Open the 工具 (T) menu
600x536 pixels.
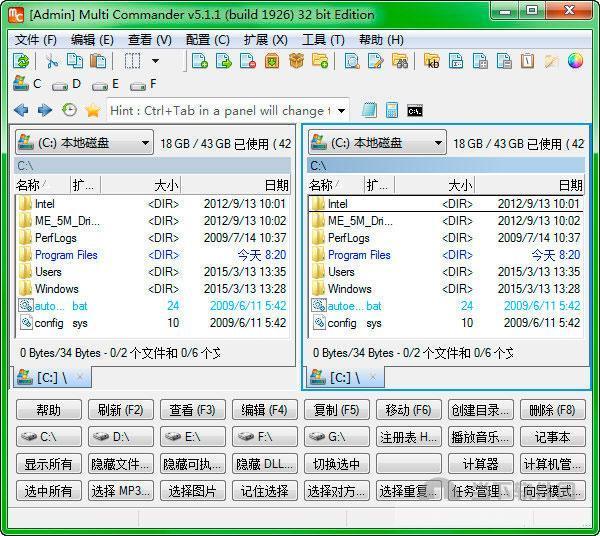click(x=323, y=39)
